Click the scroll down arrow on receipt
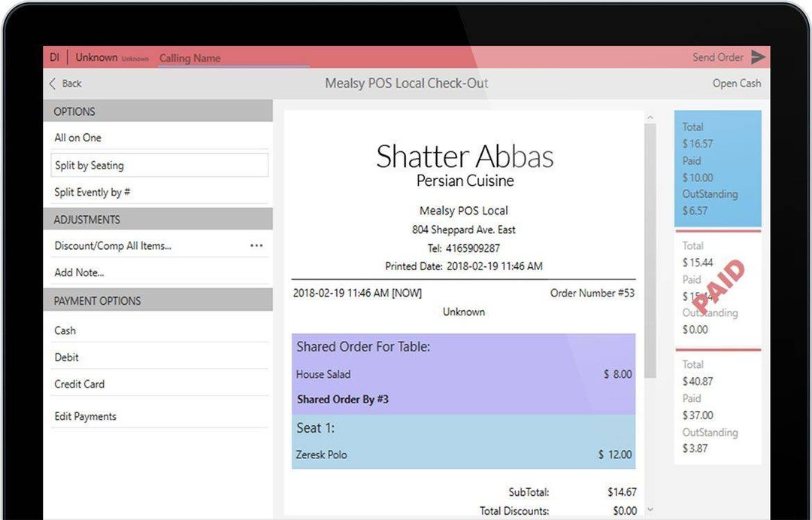The width and height of the screenshot is (812, 520). tap(650, 509)
